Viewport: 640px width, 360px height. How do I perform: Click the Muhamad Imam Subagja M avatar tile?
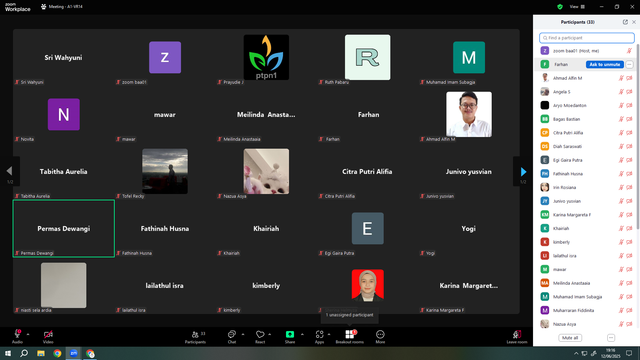469,57
